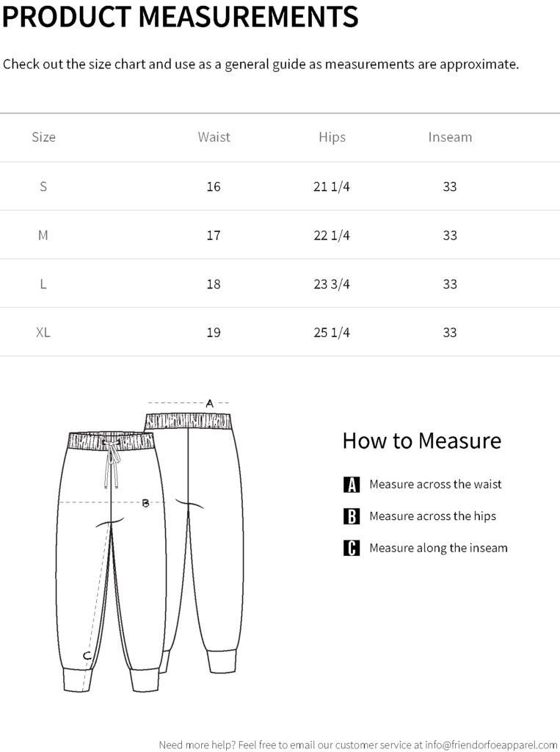560x752 pixels.
Task: Click the black C legend icon
Action: point(352,548)
